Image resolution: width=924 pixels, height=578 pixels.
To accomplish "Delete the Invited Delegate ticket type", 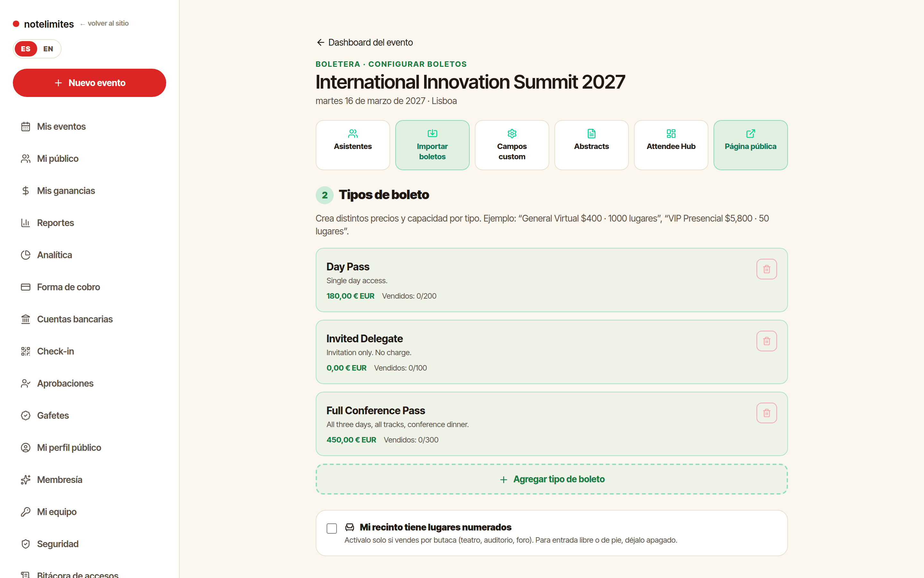I will (766, 341).
